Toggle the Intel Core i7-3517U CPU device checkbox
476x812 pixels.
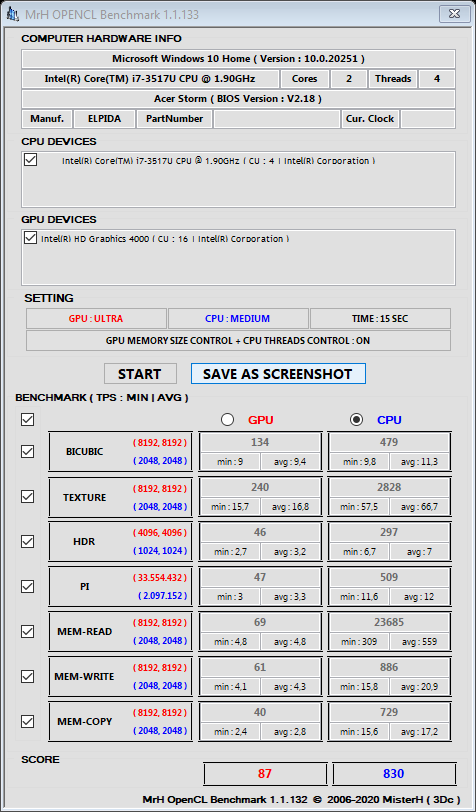tap(31, 160)
